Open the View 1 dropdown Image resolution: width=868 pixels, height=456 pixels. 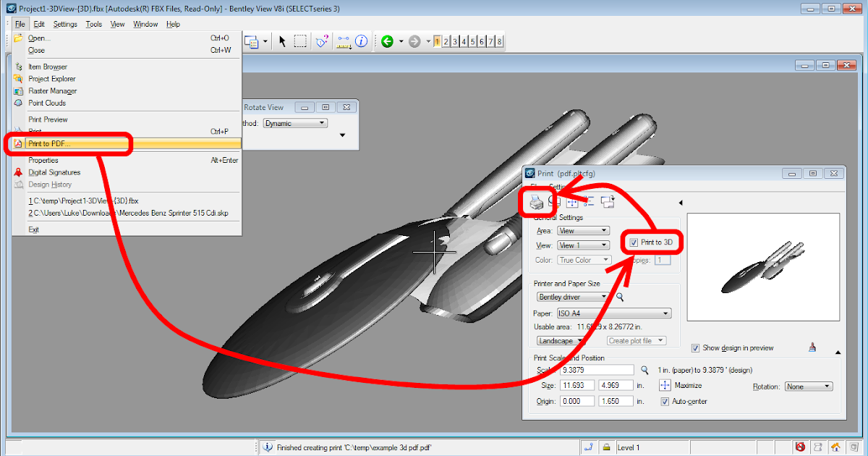(x=584, y=245)
